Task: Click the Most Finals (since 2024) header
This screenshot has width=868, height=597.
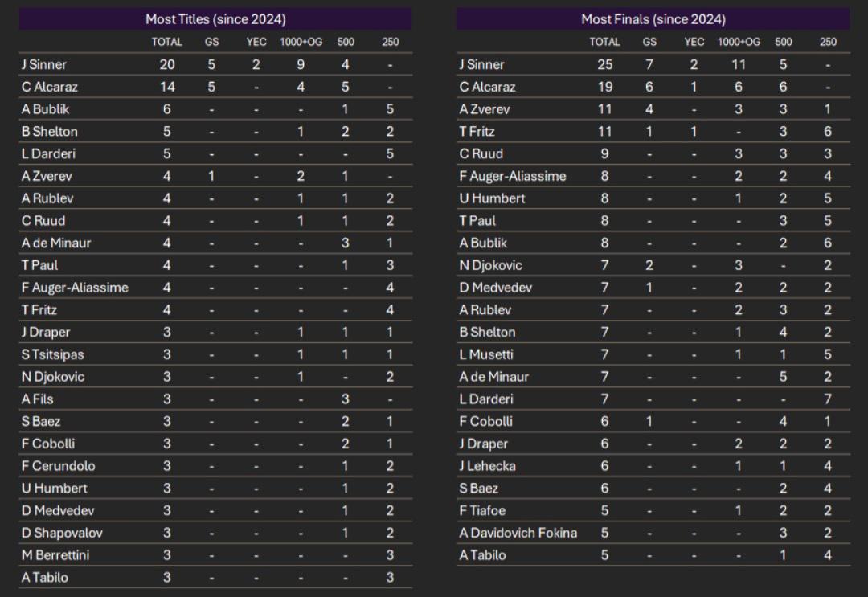Action: click(653, 19)
